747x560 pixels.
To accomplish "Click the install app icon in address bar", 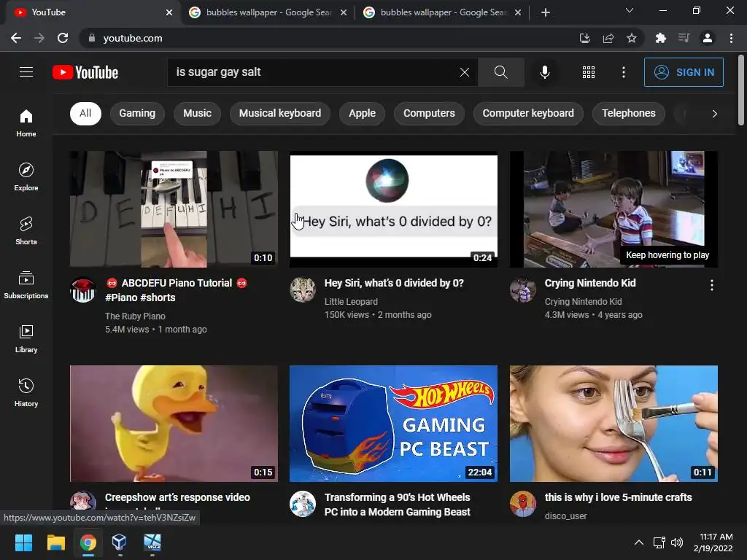I will [x=585, y=38].
